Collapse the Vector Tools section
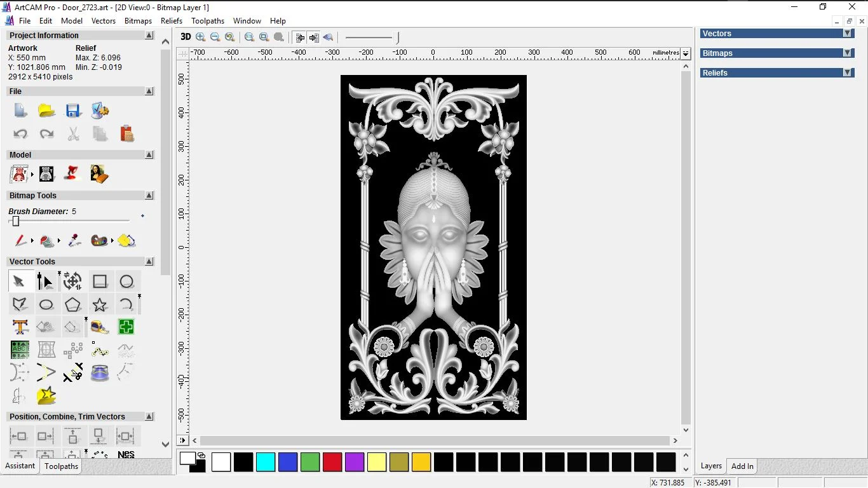 pos(149,262)
